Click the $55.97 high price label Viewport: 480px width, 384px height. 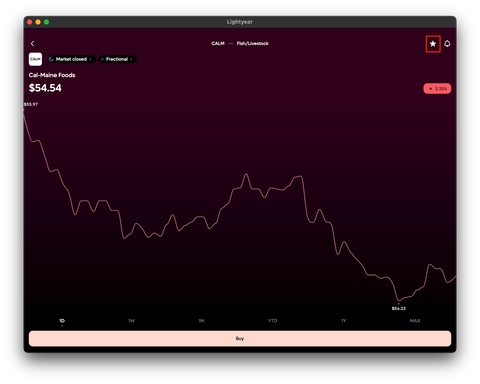click(x=31, y=104)
